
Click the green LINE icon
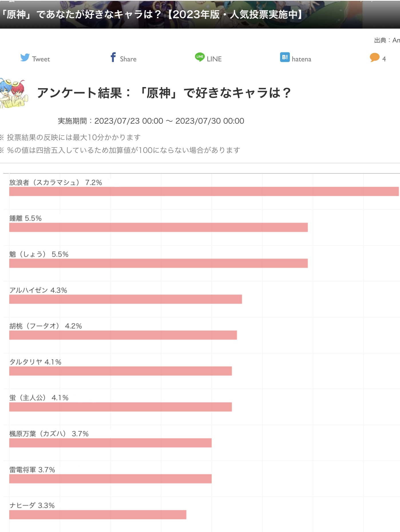pos(200,57)
